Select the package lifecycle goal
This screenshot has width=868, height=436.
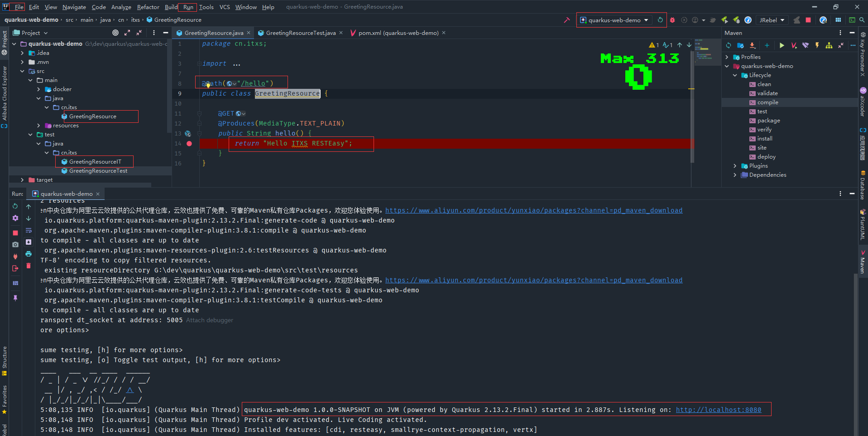click(768, 121)
